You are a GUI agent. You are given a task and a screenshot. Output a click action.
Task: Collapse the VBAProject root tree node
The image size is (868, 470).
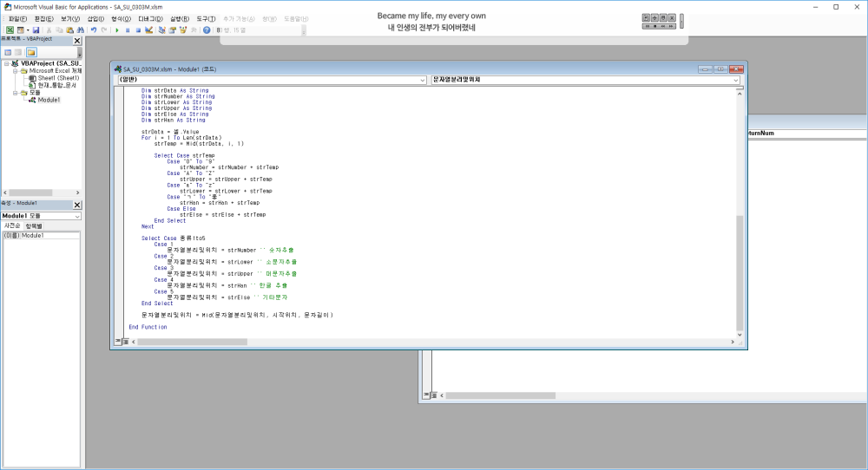[5, 63]
